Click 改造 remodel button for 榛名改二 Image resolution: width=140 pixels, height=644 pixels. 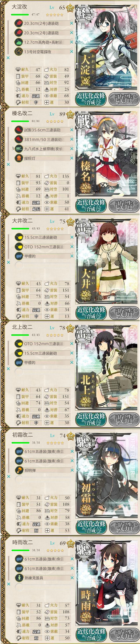coord(124,205)
